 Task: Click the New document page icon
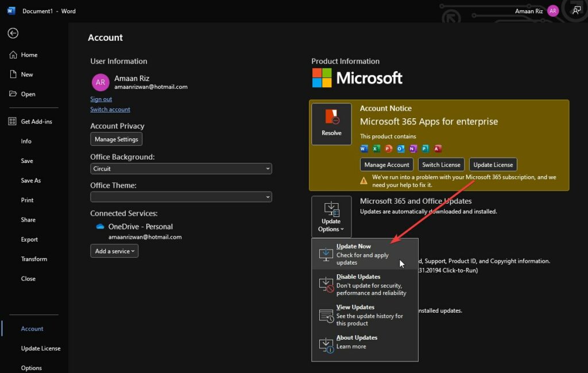[x=13, y=74]
